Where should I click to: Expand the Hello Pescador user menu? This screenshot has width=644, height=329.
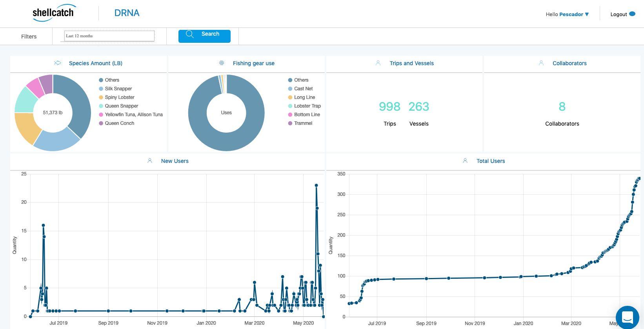(x=567, y=14)
